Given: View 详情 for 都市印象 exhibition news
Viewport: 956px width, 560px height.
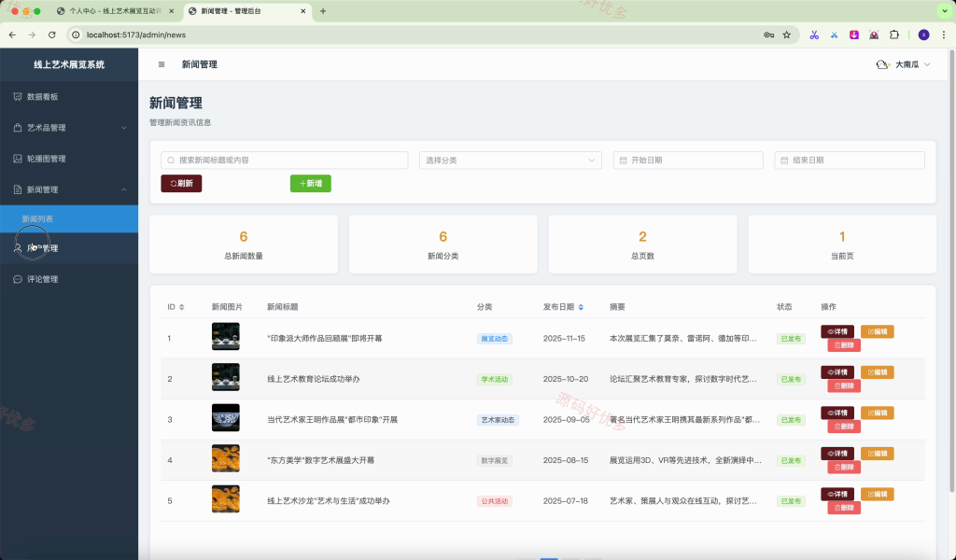Looking at the screenshot, I should 837,413.
